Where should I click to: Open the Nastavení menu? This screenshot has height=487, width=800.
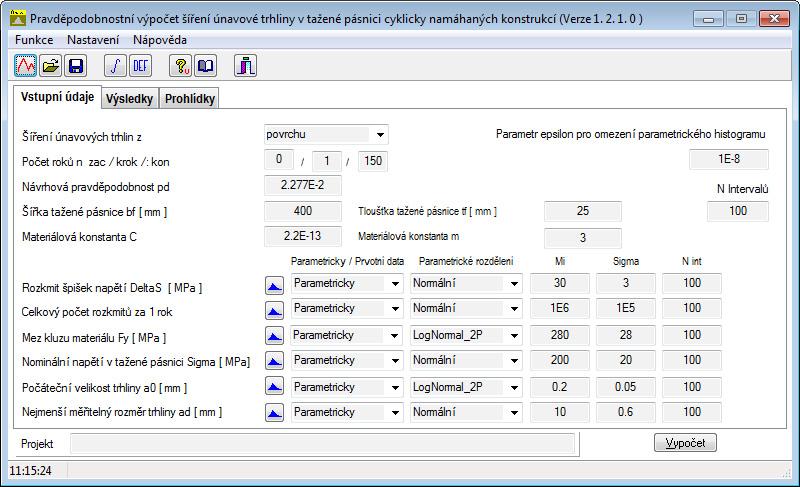pos(93,40)
